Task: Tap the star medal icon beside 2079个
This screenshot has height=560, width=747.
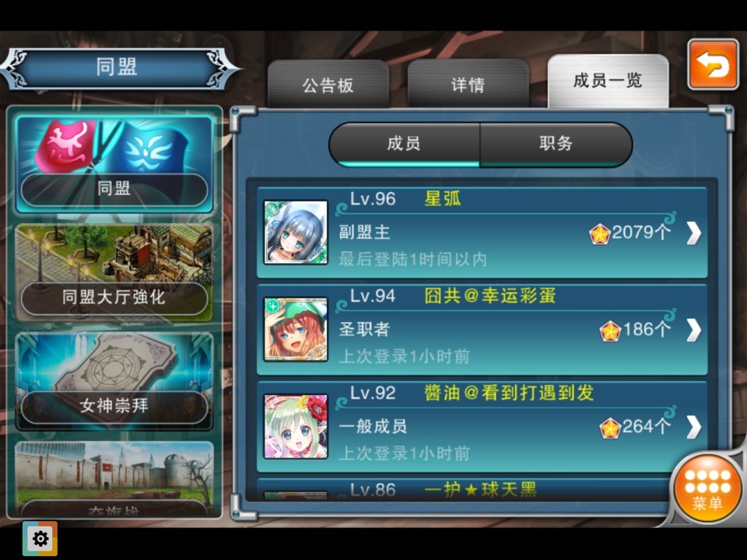Action: click(599, 234)
